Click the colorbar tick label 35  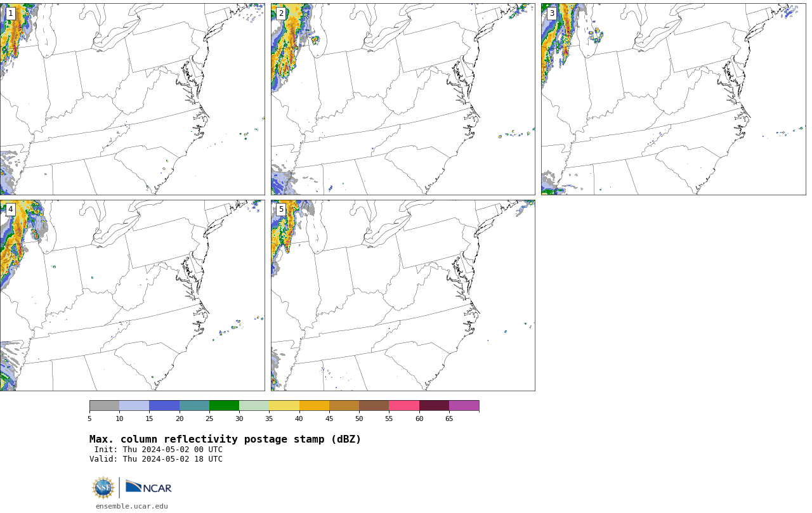pyautogui.click(x=269, y=419)
